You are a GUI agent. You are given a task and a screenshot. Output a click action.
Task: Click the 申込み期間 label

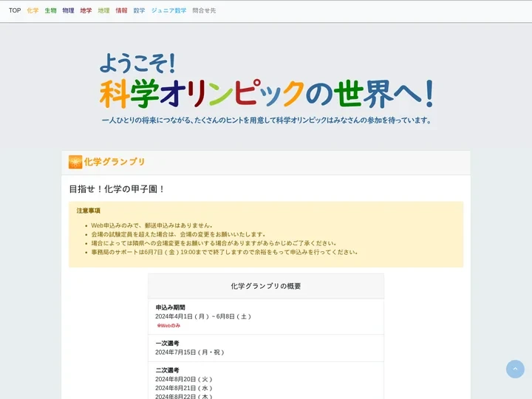(x=171, y=307)
